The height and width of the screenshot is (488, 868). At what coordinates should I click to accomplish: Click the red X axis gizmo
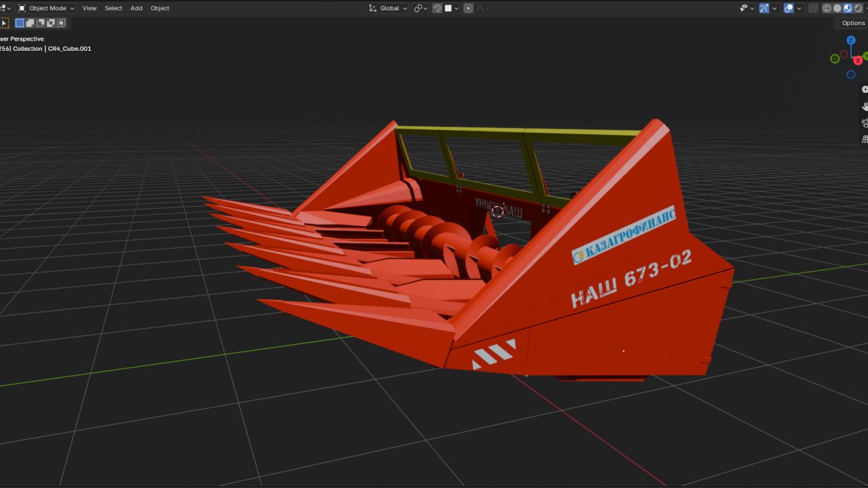[858, 60]
